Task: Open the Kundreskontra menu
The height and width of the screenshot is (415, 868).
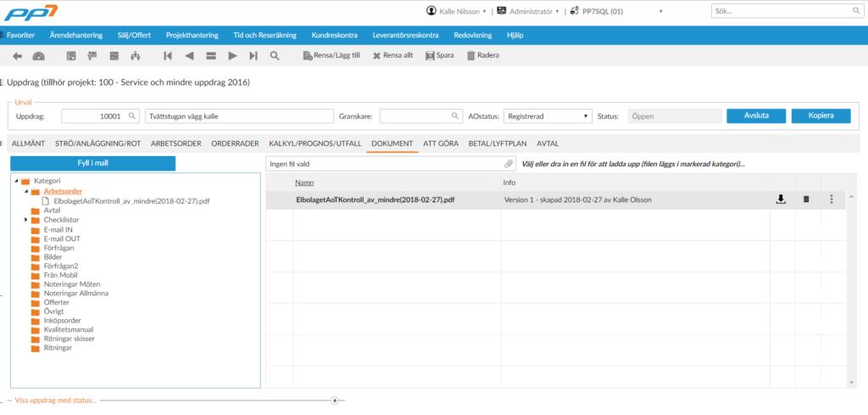Action: [x=334, y=35]
